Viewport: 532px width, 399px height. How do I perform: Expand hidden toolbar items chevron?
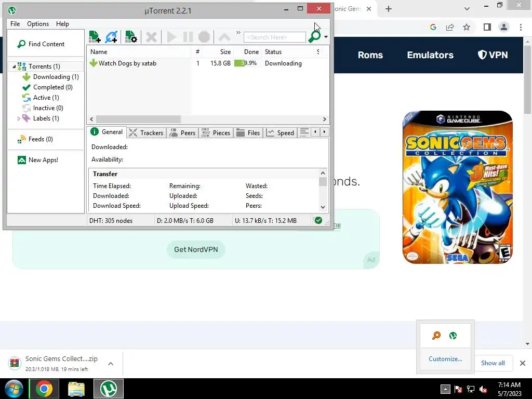(238, 33)
